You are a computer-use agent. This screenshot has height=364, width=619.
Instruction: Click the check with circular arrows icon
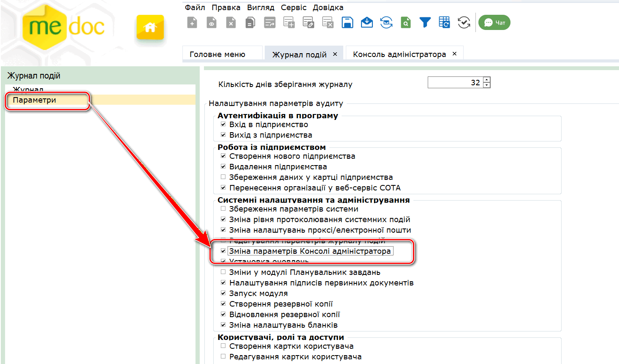[464, 23]
